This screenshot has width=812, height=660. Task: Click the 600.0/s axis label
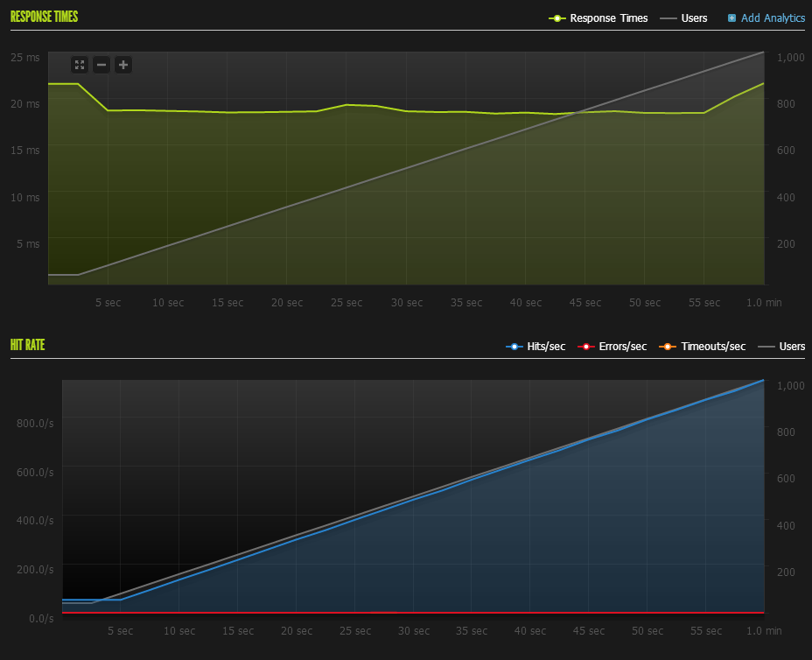(x=35, y=472)
